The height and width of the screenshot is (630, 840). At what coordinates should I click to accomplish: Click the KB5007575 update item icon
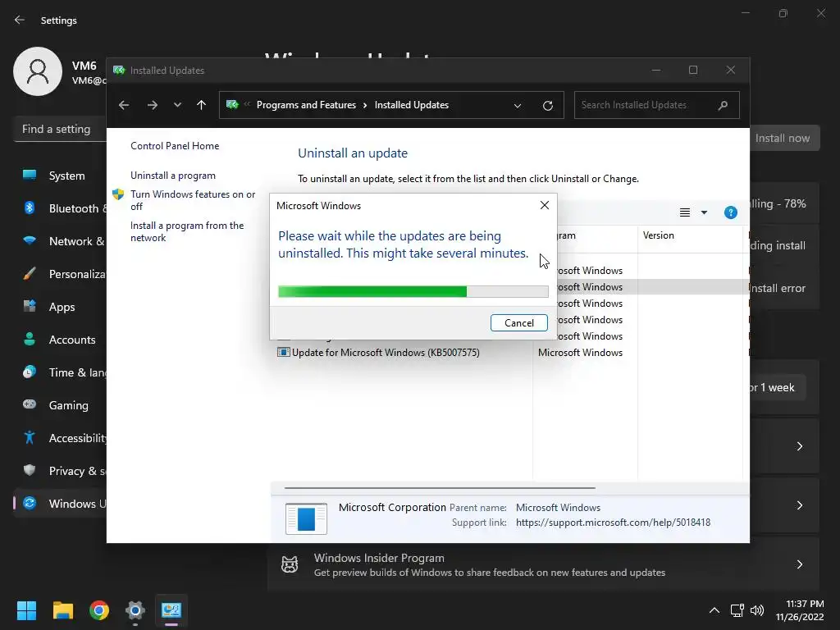283,353
